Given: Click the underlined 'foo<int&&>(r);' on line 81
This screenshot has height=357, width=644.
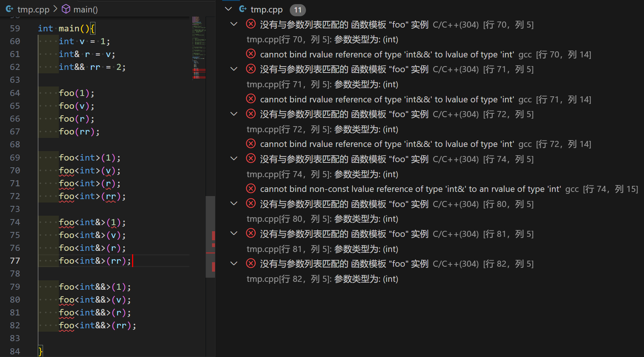Looking at the screenshot, I should click(95, 312).
